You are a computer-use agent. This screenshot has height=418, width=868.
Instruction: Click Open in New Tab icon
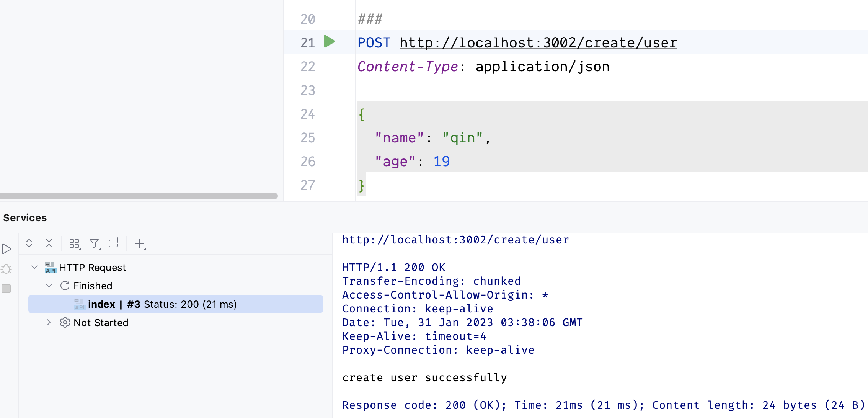click(x=114, y=243)
